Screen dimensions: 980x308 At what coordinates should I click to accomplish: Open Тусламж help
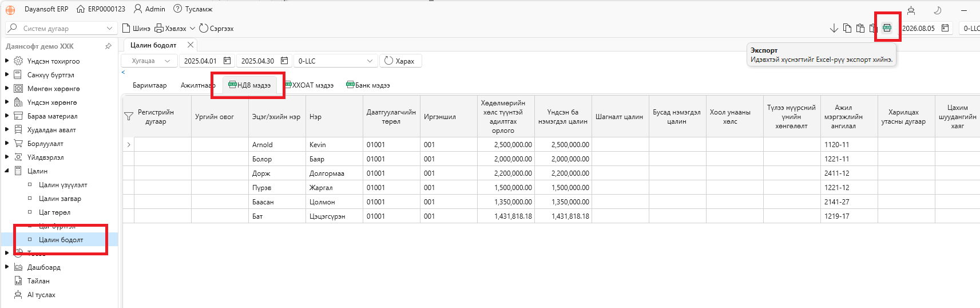click(193, 9)
